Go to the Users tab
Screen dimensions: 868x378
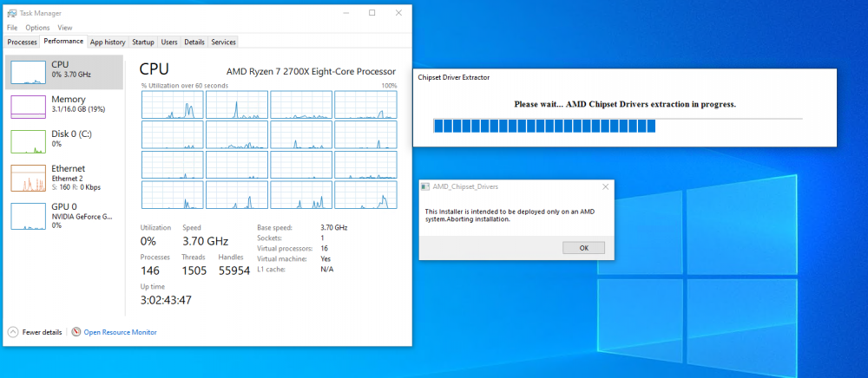[x=169, y=42]
